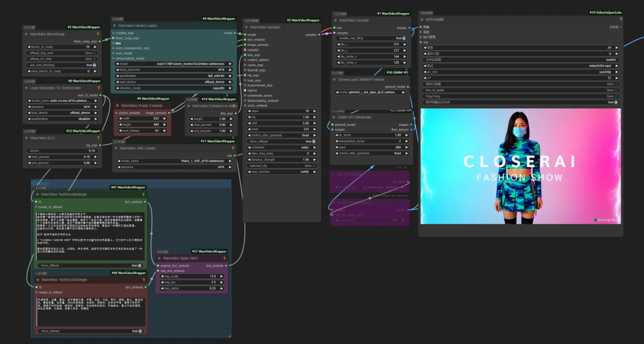Click sigmas input port on WanVideo Sampler

pyautogui.click(x=245, y=90)
